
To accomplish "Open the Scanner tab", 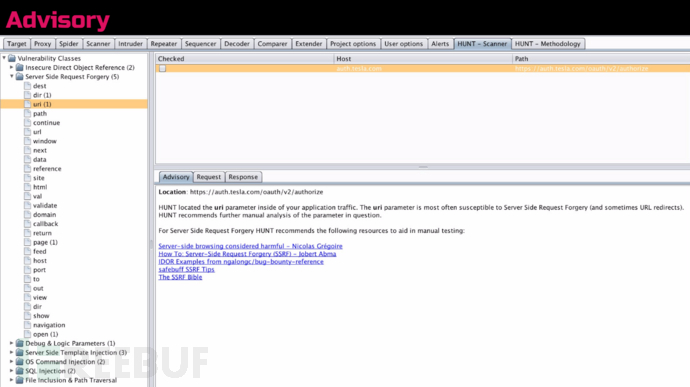I will coord(98,44).
